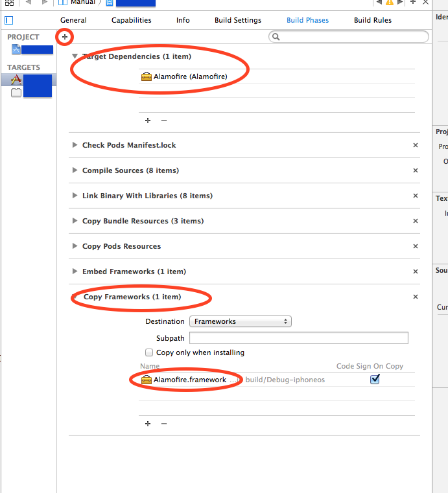Jump to next issue arrow

point(400,2)
